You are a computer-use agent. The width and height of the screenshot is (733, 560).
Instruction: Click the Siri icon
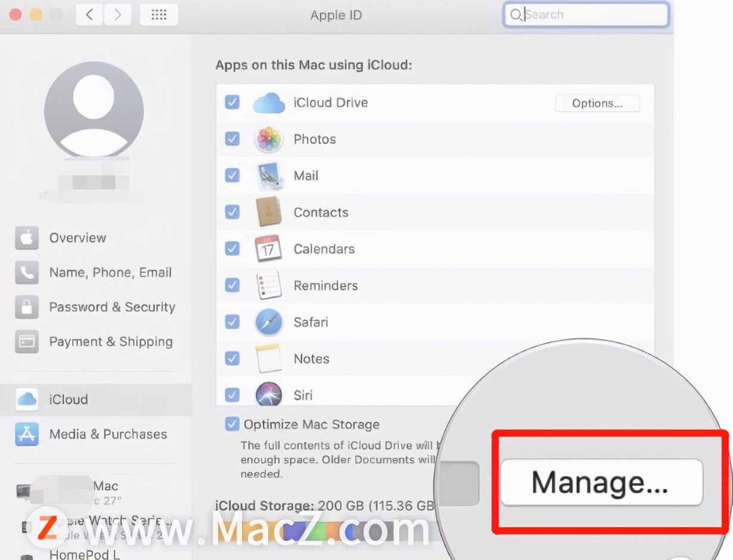tap(269, 394)
